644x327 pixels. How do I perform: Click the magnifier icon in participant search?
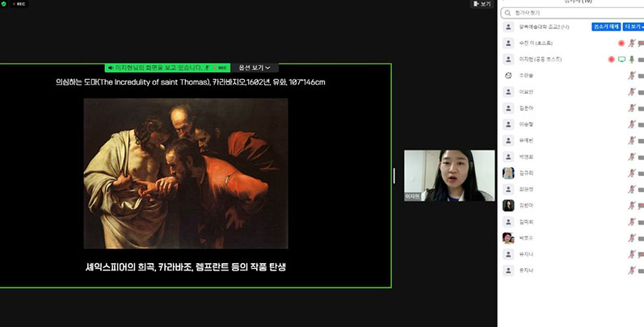coord(508,13)
